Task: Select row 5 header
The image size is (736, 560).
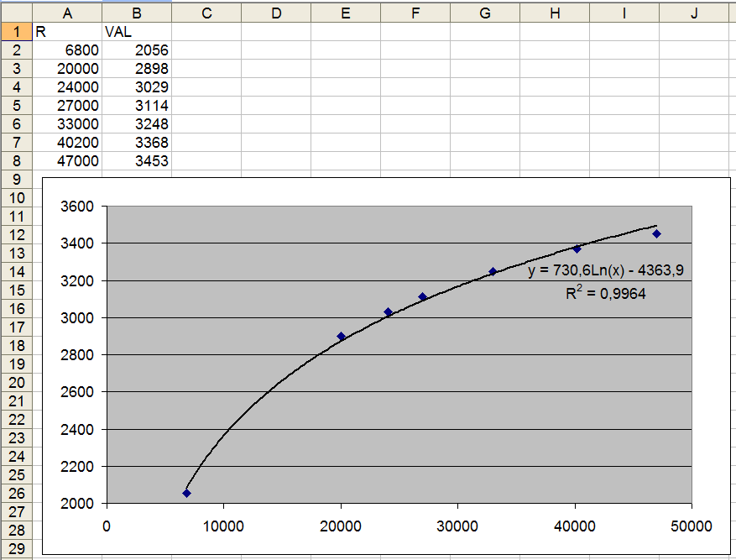Action: coord(17,105)
